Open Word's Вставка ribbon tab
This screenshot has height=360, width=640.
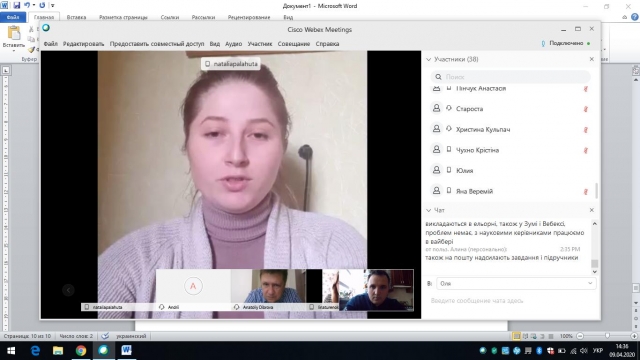pos(76,17)
